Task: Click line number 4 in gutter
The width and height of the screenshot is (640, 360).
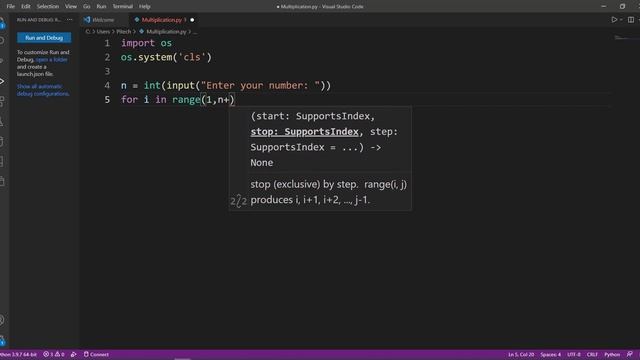Action: click(107, 85)
